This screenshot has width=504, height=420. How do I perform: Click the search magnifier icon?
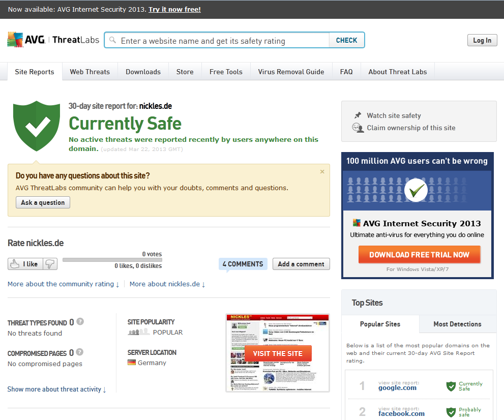[x=112, y=40]
